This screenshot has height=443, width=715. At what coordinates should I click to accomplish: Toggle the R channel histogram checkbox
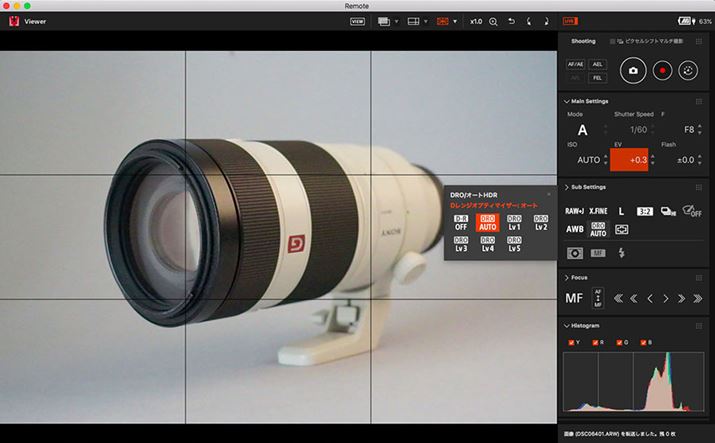[x=597, y=343]
